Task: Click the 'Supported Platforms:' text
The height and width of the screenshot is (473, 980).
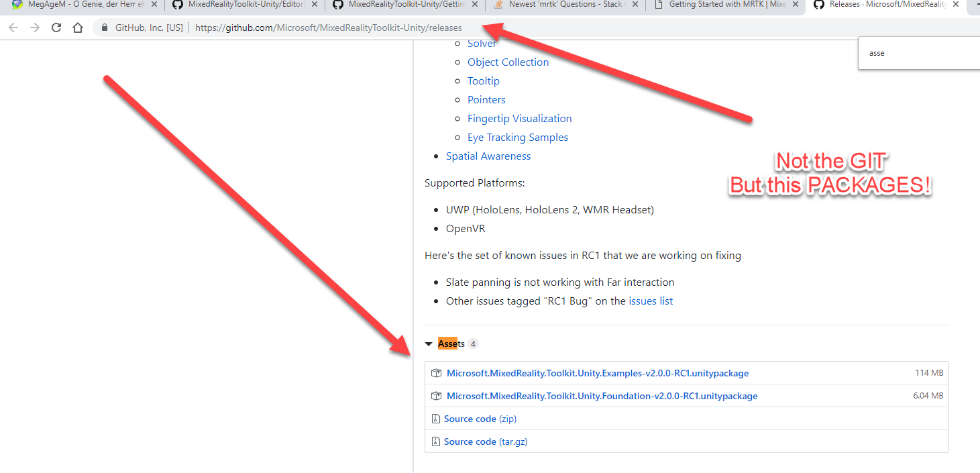Action: point(475,183)
